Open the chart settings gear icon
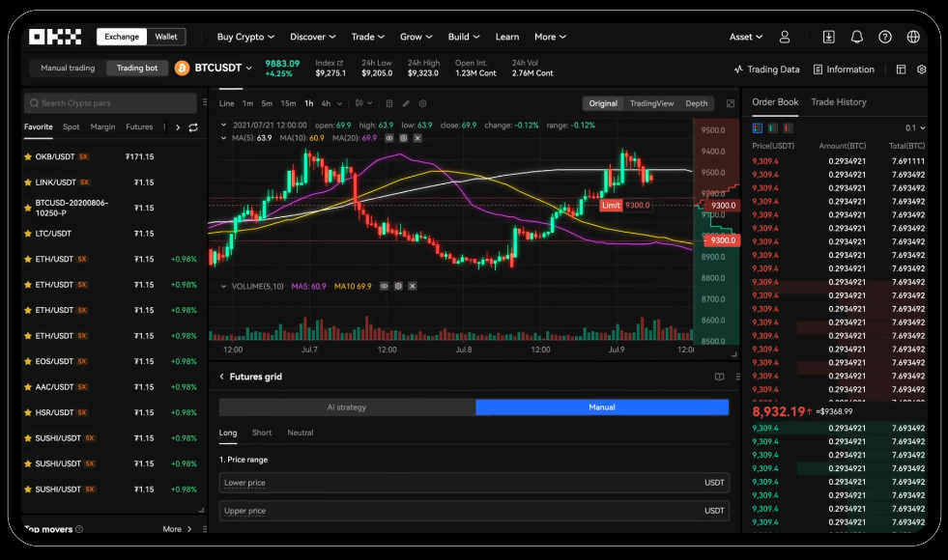Viewport: 948px width, 560px height. coord(422,102)
